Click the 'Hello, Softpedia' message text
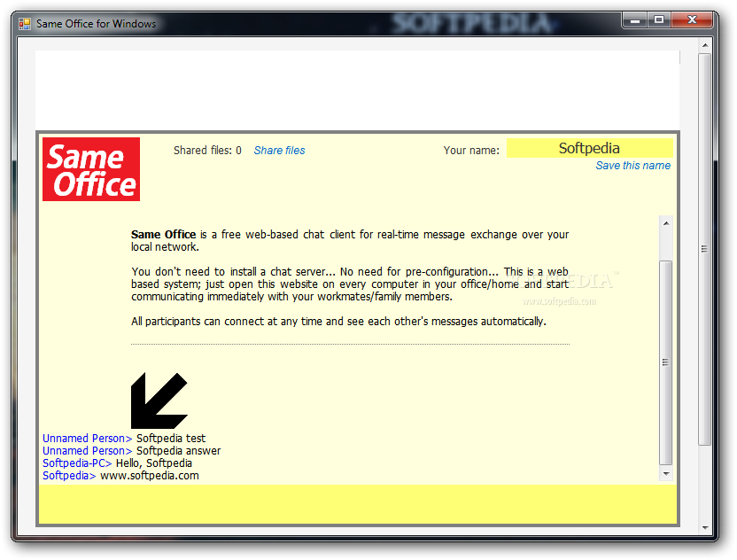 point(154,463)
